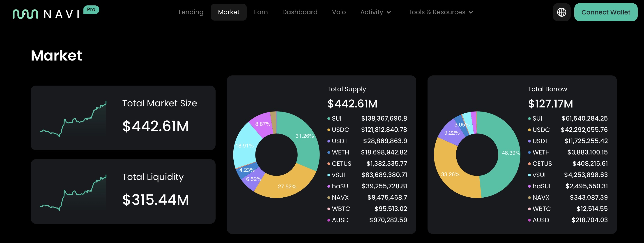Click NAVX legend dot in Total Borrow
Image resolution: width=644 pixels, height=243 pixels.
click(x=529, y=198)
